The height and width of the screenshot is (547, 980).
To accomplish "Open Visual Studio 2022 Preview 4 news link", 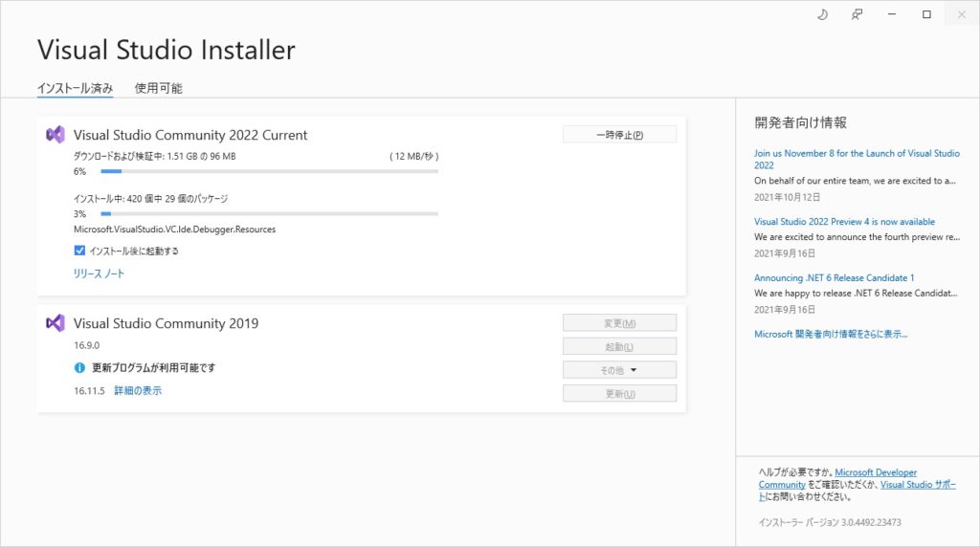I will point(844,222).
